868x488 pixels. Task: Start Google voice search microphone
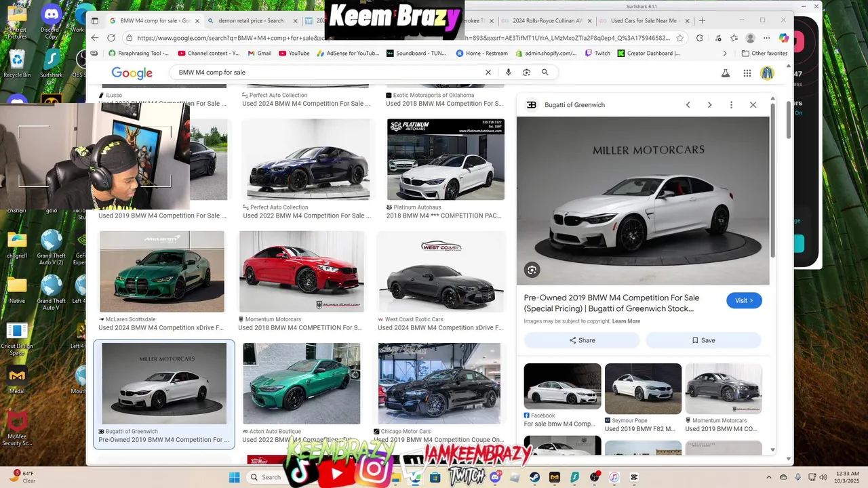coord(508,73)
